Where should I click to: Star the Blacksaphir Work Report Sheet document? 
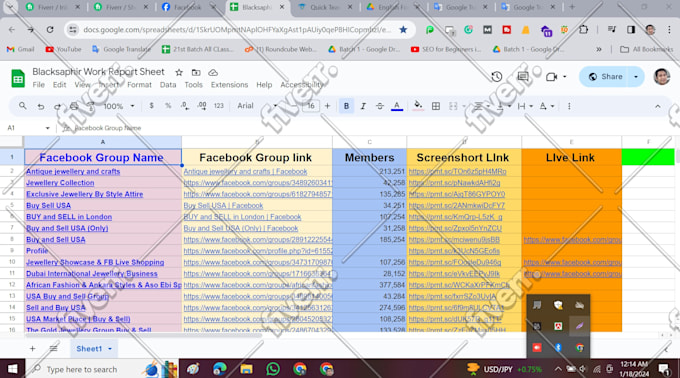179,72
